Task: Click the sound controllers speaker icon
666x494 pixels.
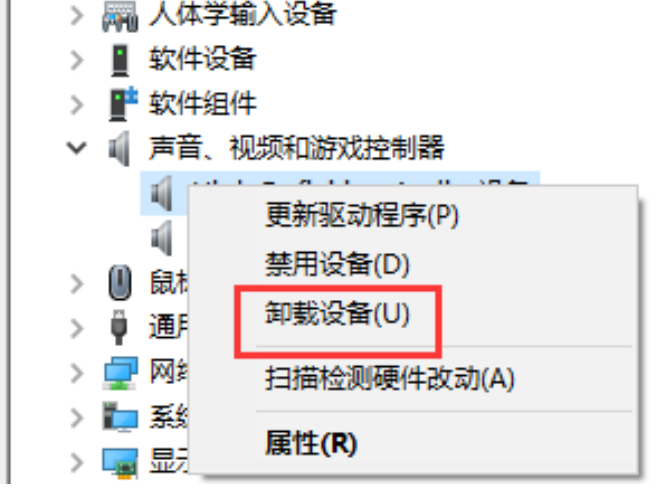Action: point(119,149)
